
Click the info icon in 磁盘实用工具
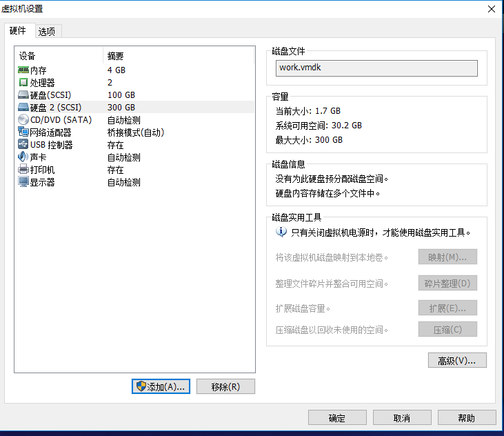click(x=281, y=232)
